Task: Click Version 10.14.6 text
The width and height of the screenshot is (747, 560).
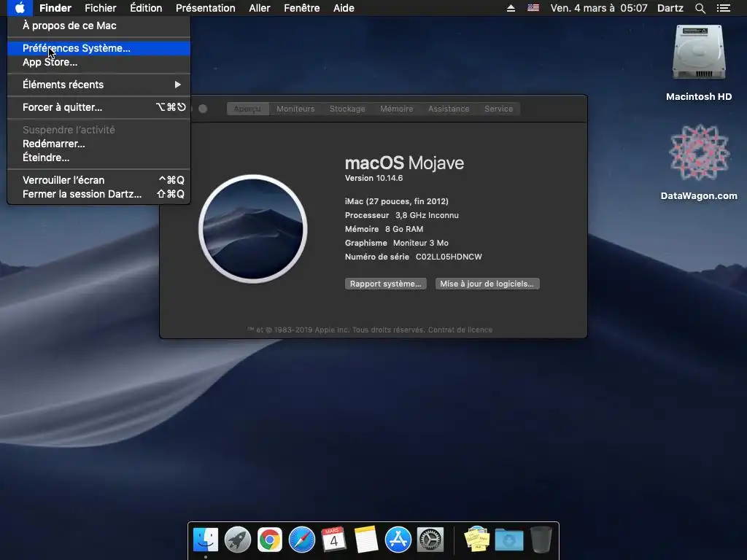Action: click(374, 178)
